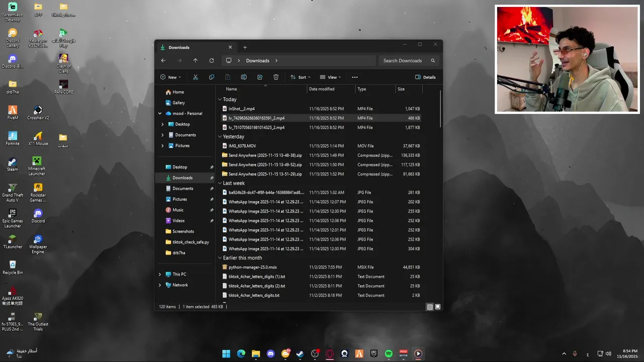This screenshot has height=362, width=644.
Task: Share the selected file via toolbar icon
Action: 260,77
